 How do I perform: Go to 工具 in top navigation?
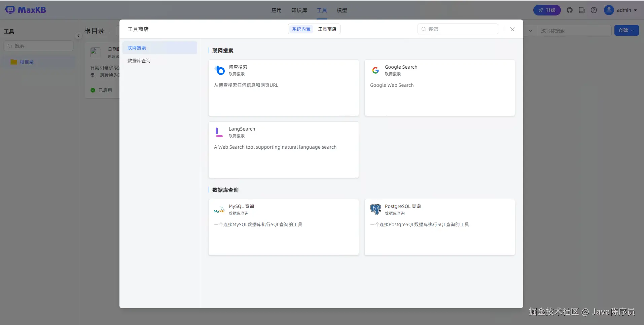click(322, 10)
